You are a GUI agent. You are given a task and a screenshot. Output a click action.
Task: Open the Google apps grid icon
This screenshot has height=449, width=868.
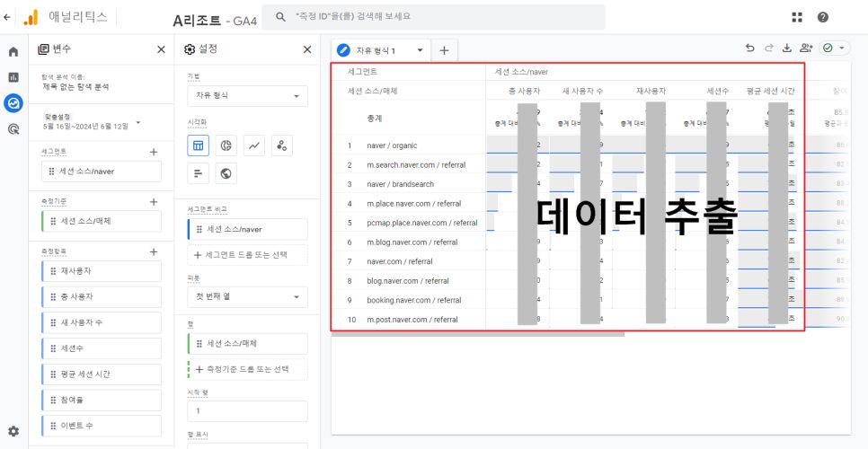point(797,17)
